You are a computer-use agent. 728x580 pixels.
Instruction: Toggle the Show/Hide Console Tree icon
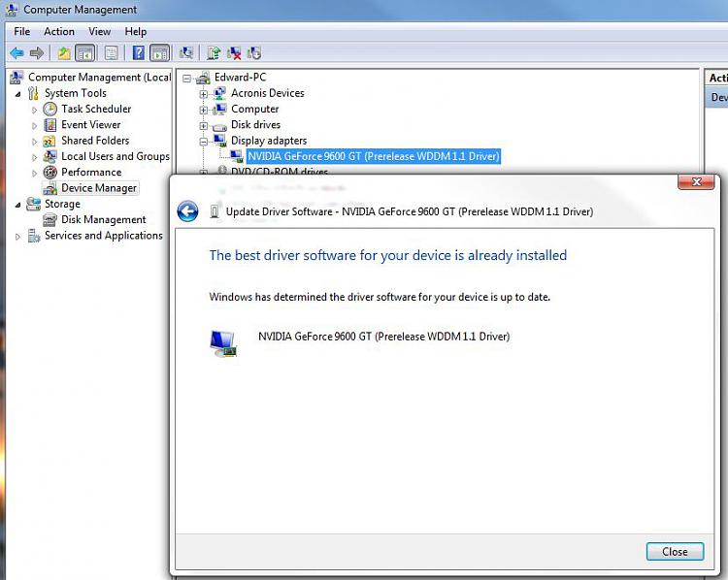click(x=85, y=53)
